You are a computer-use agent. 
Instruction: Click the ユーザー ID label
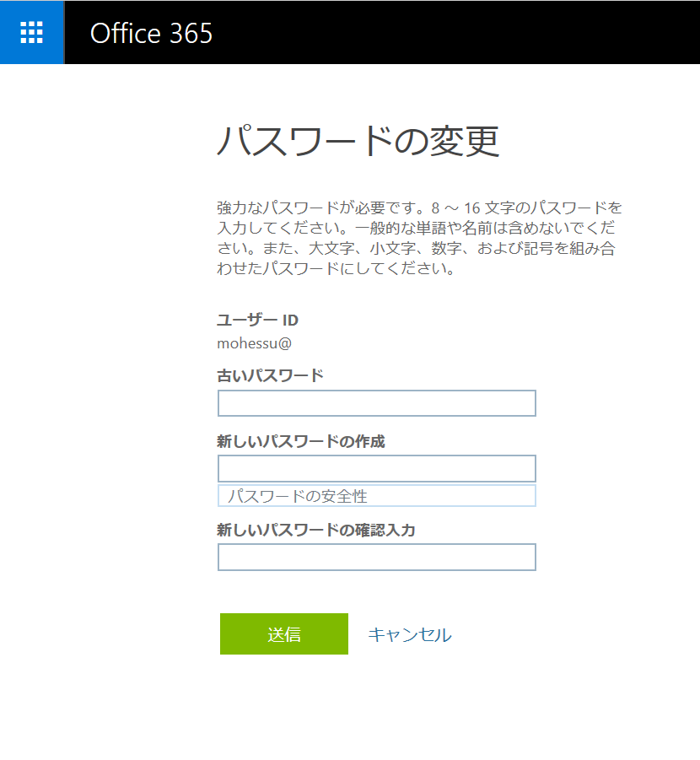257,320
